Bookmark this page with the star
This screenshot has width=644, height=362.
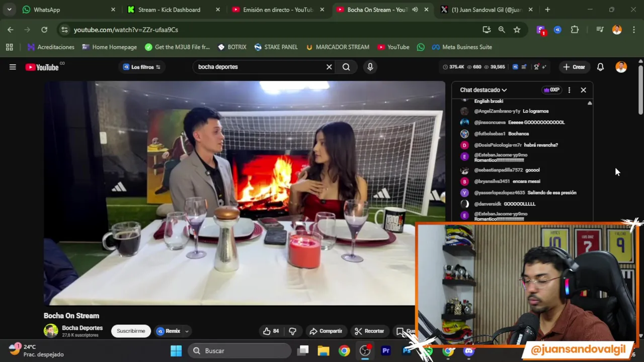click(x=517, y=30)
